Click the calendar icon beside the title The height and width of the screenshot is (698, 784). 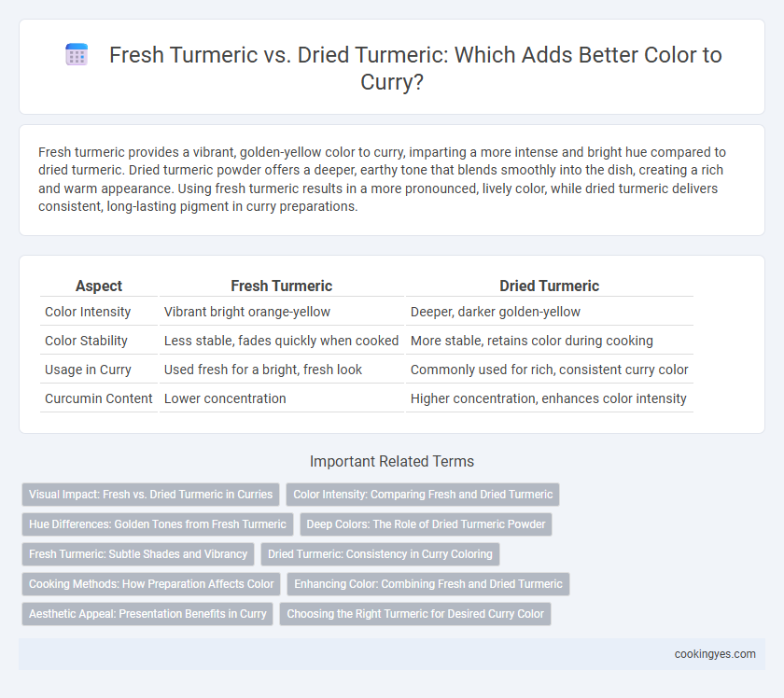point(77,54)
